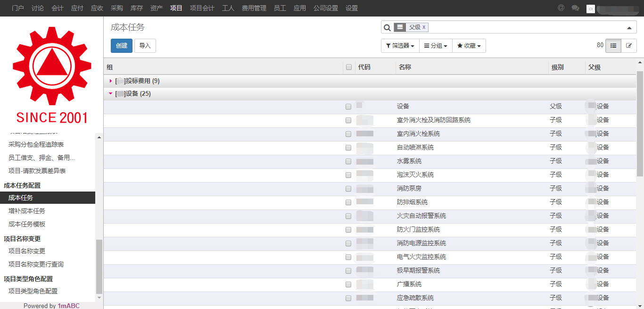Image resolution: width=644 pixels, height=309 pixels.
Task: Open the 应急疏散系统 record
Action: (415, 298)
